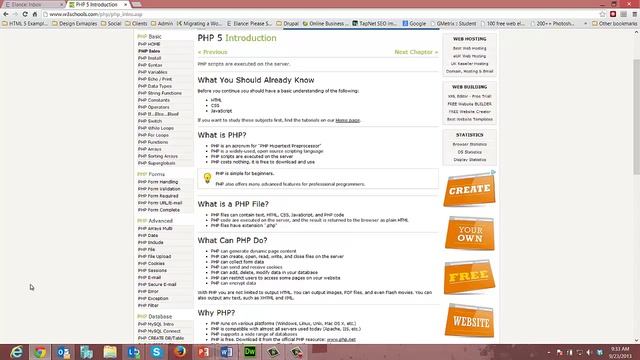Open Browser Statistics link

469,144
